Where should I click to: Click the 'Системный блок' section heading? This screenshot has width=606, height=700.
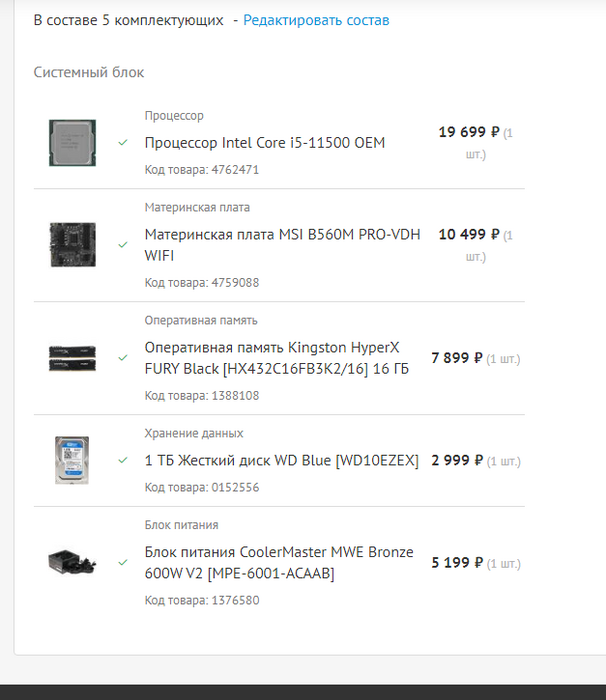89,73
